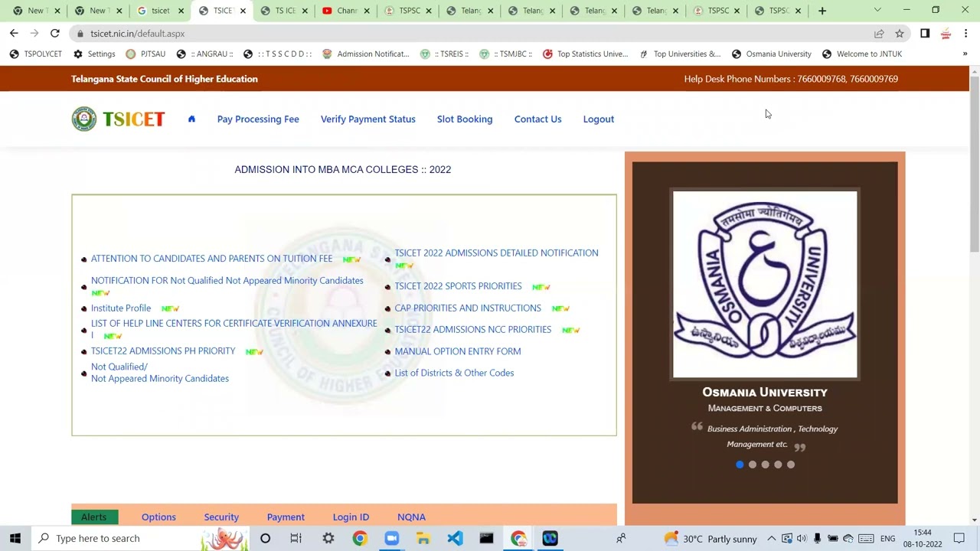This screenshot has height=551, width=980.
Task: Switch to the NQNA tab
Action: pos(411,517)
